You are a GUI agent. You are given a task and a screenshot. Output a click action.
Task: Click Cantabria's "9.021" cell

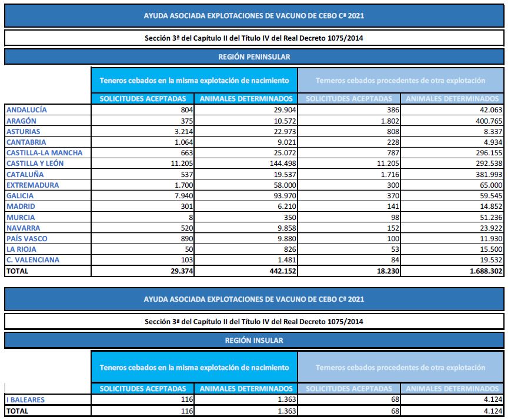287,142
